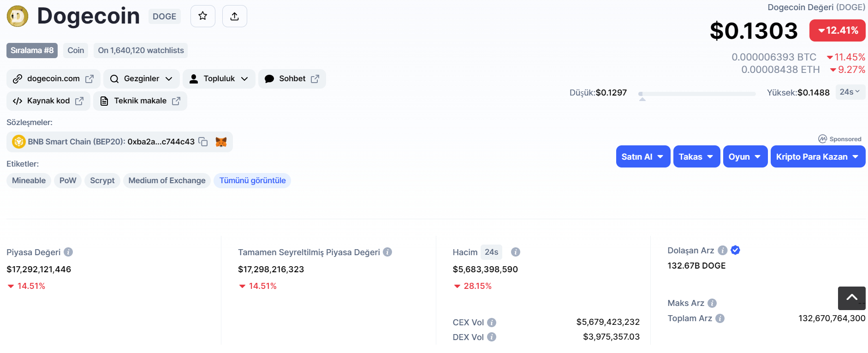Image resolution: width=868 pixels, height=353 pixels.
Task: Click the 0.000006393 BTC value
Action: (774, 57)
